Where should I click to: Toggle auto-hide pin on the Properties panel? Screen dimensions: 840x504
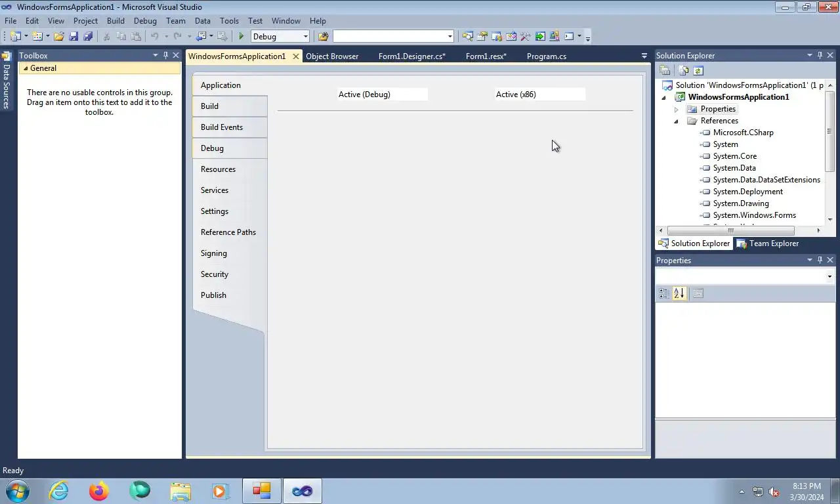[x=820, y=261]
